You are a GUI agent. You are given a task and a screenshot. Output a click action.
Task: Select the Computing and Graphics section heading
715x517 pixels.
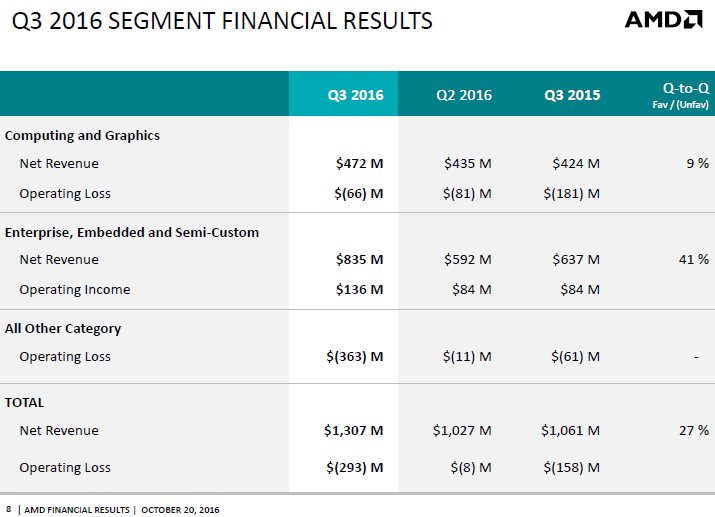(x=82, y=135)
